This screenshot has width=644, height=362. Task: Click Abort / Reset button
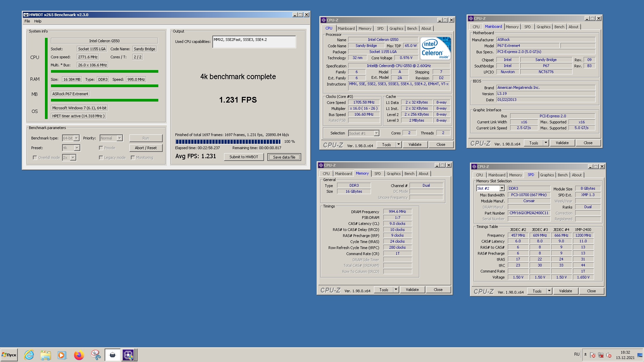click(x=146, y=148)
